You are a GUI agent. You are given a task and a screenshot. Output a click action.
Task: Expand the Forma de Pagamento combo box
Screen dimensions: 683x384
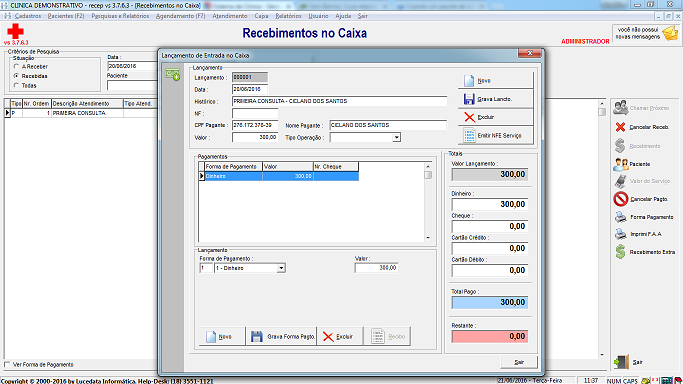click(281, 268)
